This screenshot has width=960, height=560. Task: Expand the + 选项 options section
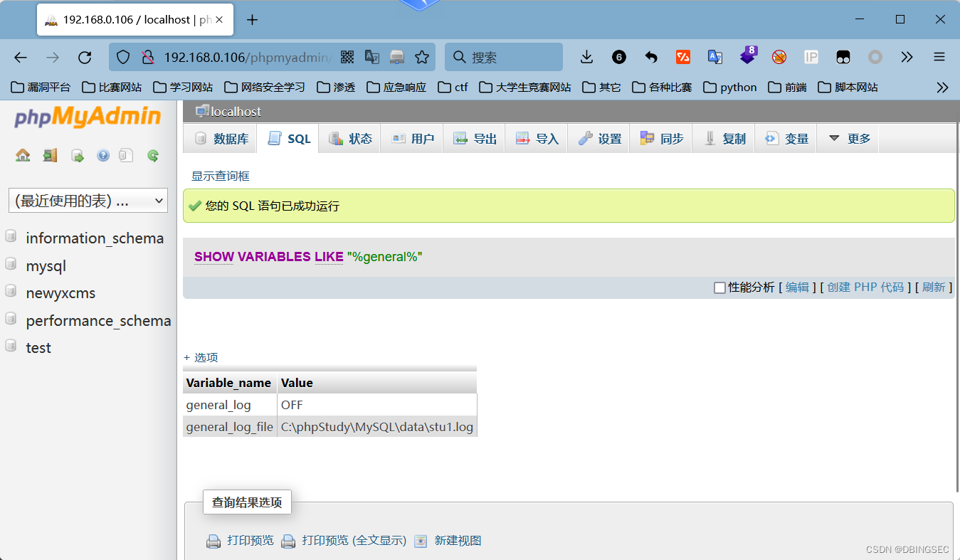click(201, 357)
